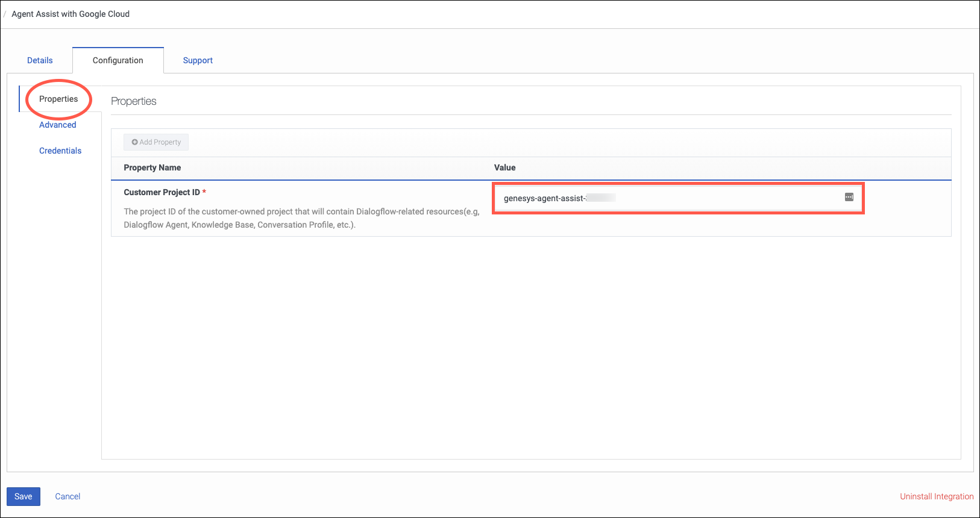
Task: Open the Advanced section
Action: (x=58, y=125)
